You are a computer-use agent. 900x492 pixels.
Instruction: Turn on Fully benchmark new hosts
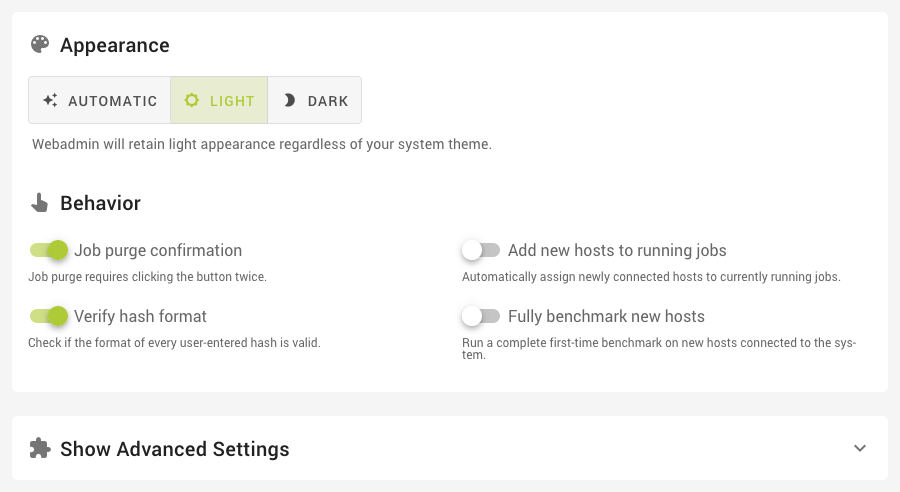480,316
